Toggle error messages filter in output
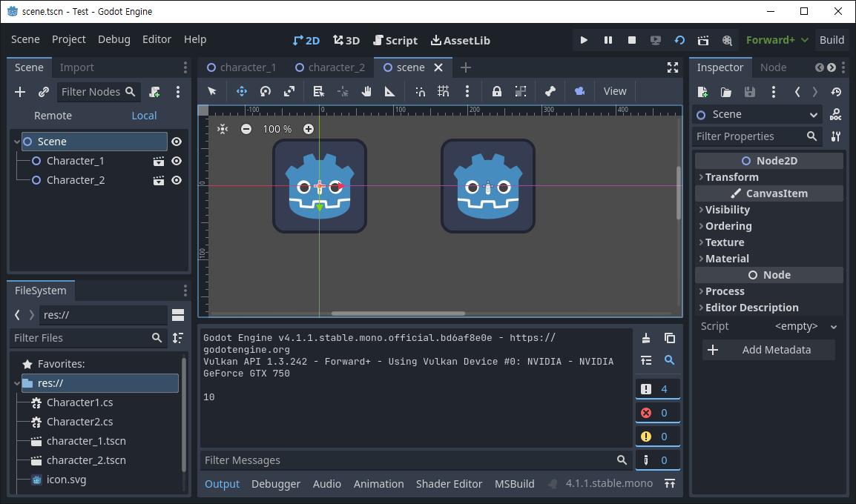Image resolution: width=856 pixels, height=504 pixels. 658,413
